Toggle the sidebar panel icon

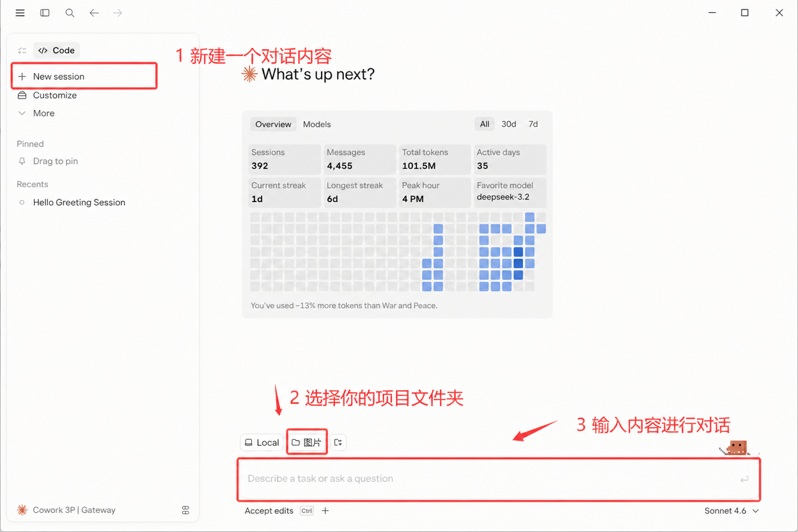(x=45, y=13)
